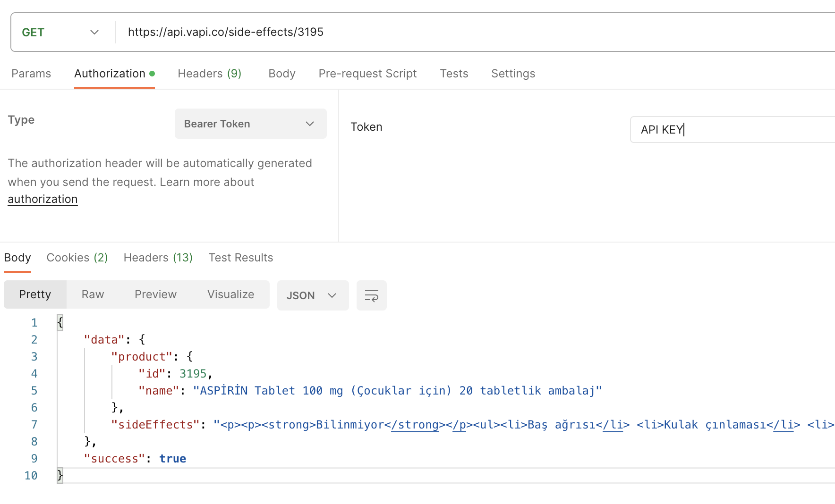This screenshot has width=835, height=504.
Task: Expand the Bearer Token type dropdown
Action: tap(250, 124)
